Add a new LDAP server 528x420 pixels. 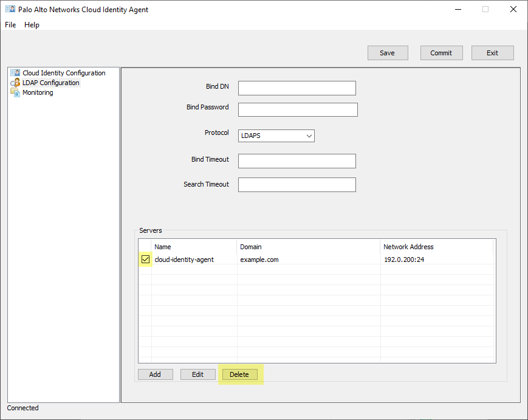tap(155, 374)
